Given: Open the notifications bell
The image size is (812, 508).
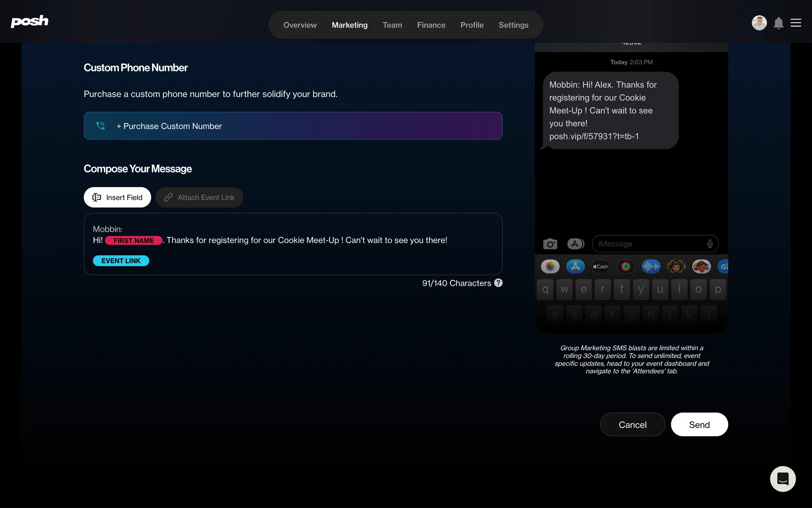Looking at the screenshot, I should [x=778, y=23].
